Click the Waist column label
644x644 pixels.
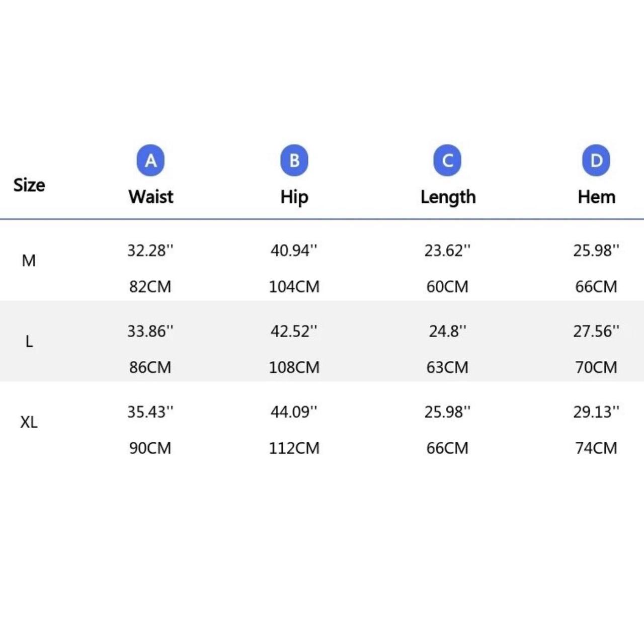tap(150, 197)
